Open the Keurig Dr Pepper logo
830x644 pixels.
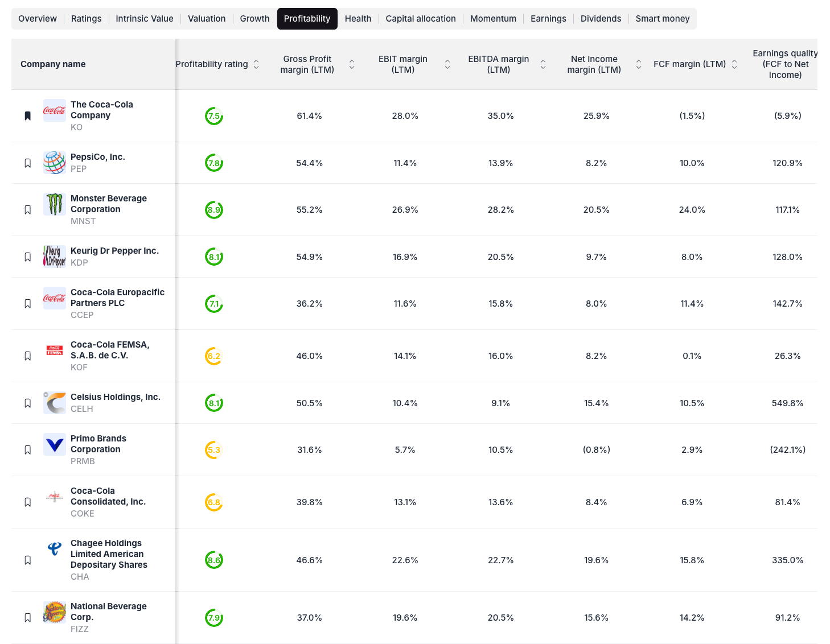(x=54, y=256)
